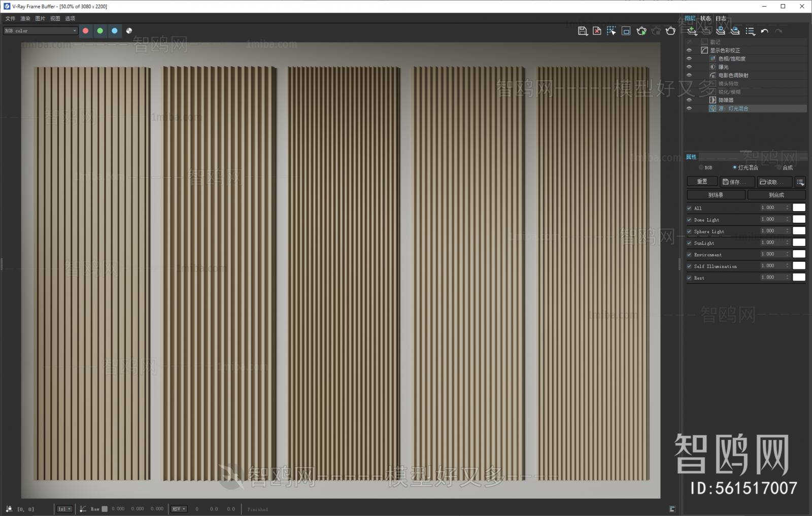812x516 pixels.
Task: Select the RGB radio button
Action: pyautogui.click(x=701, y=167)
